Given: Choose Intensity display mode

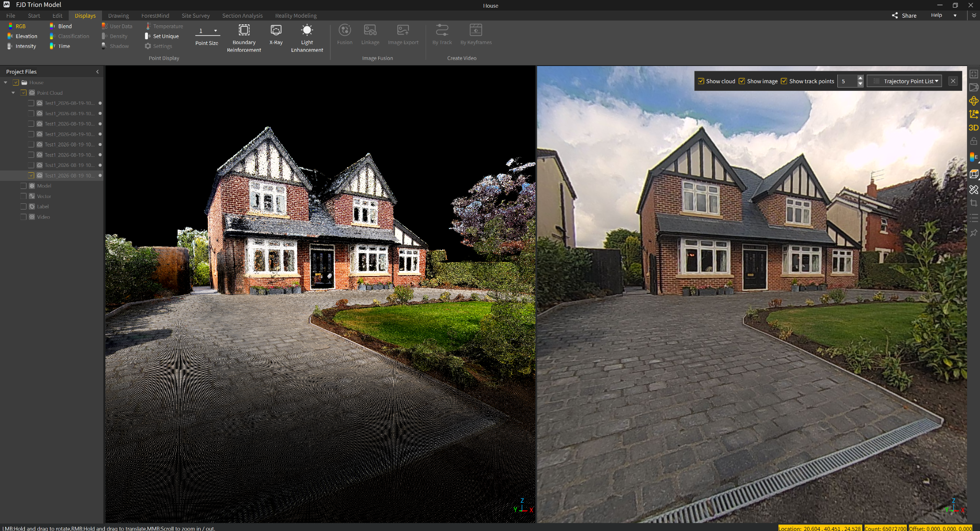Looking at the screenshot, I should pyautogui.click(x=22, y=46).
